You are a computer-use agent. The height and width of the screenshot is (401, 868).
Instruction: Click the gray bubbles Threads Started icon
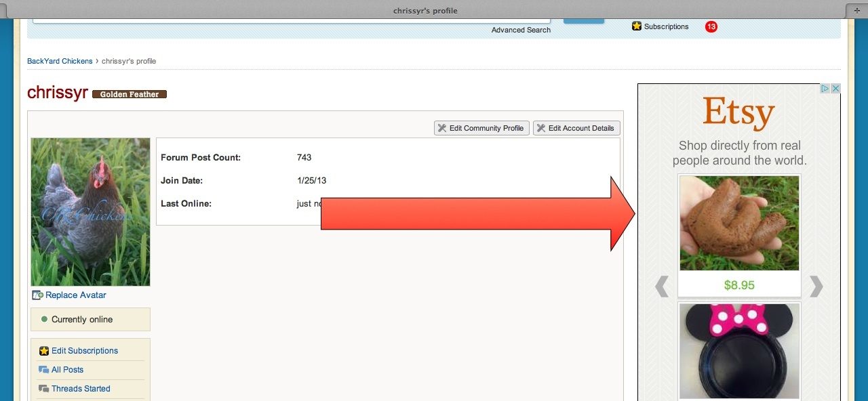(44, 389)
